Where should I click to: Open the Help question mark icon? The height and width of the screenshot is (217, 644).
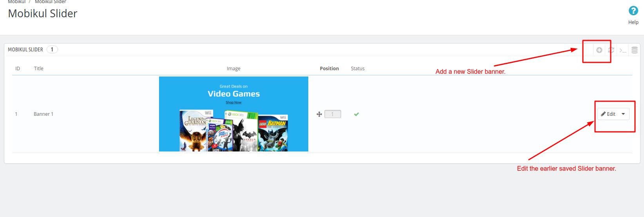(633, 11)
